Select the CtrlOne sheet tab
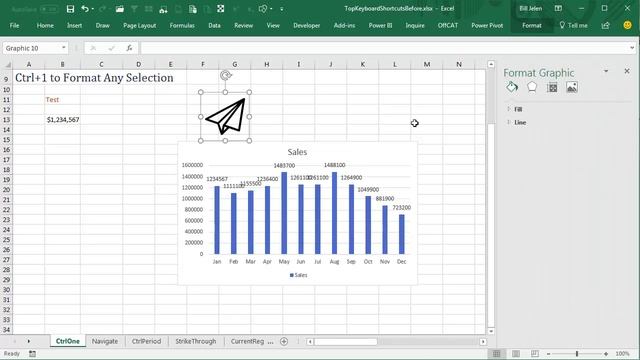This screenshot has height=360, width=640. tap(68, 341)
